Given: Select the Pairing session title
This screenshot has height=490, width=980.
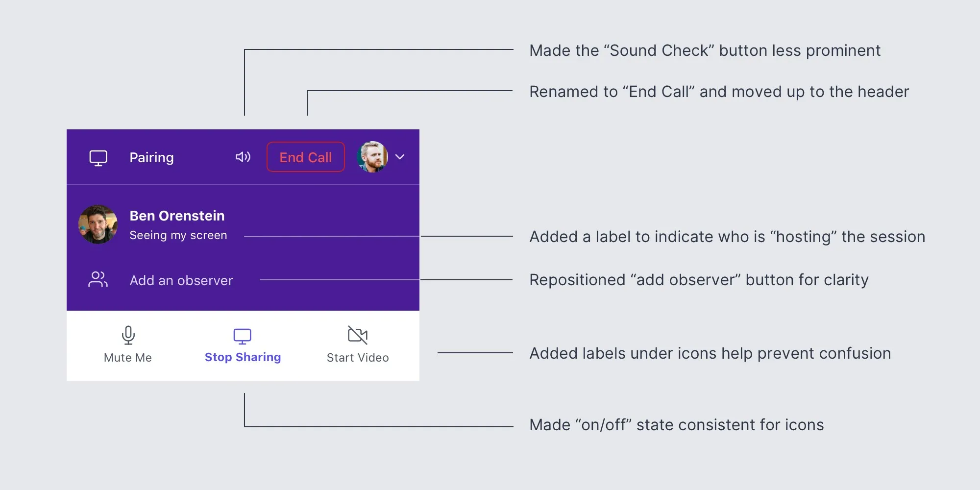Looking at the screenshot, I should tap(152, 157).
